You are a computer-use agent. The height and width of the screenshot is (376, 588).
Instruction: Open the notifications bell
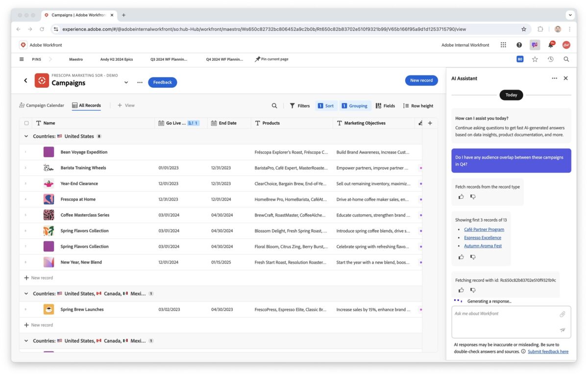click(550, 45)
